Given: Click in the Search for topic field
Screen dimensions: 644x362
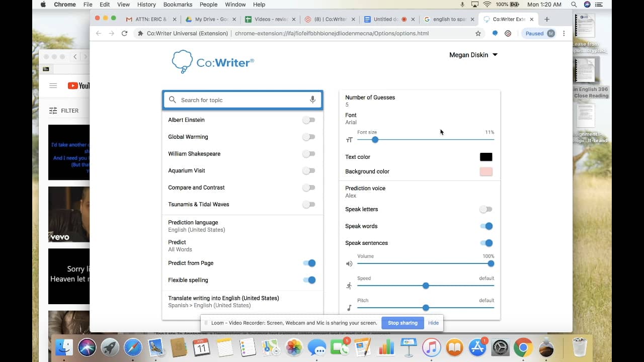Looking at the screenshot, I should point(243,100).
